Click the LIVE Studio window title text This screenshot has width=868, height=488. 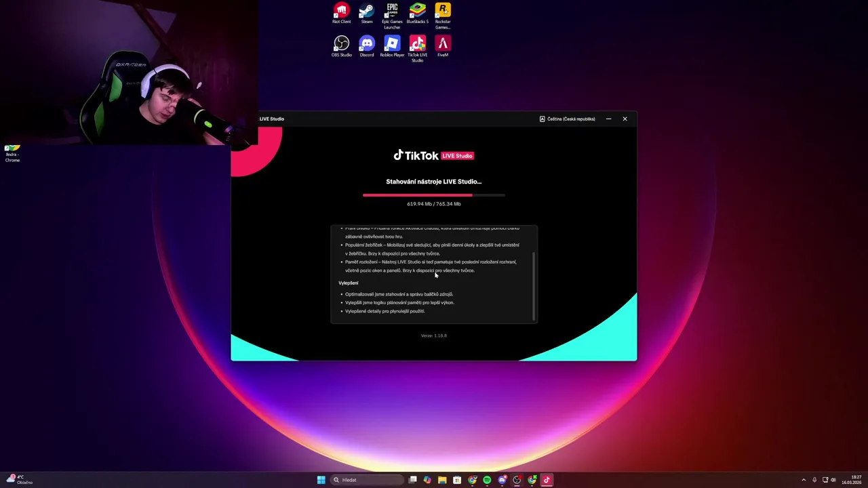(271, 119)
